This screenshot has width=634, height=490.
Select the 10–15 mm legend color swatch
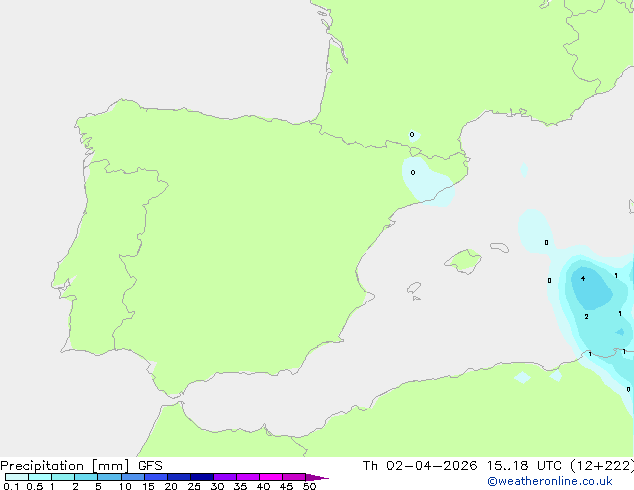[x=133, y=477]
